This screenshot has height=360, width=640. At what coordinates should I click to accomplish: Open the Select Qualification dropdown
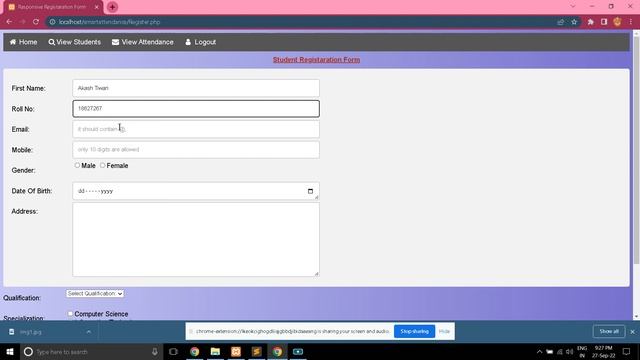click(95, 293)
